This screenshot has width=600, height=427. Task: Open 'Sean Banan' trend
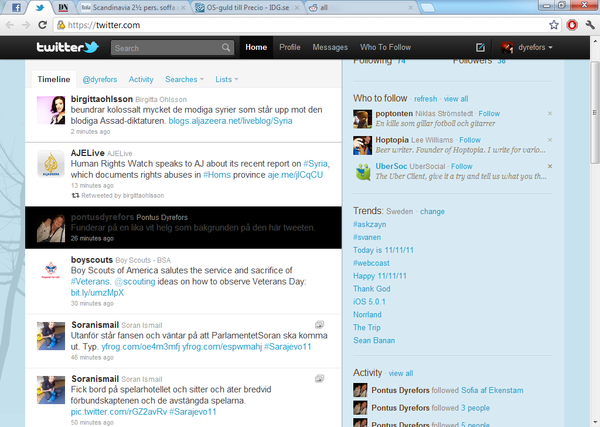point(374,340)
